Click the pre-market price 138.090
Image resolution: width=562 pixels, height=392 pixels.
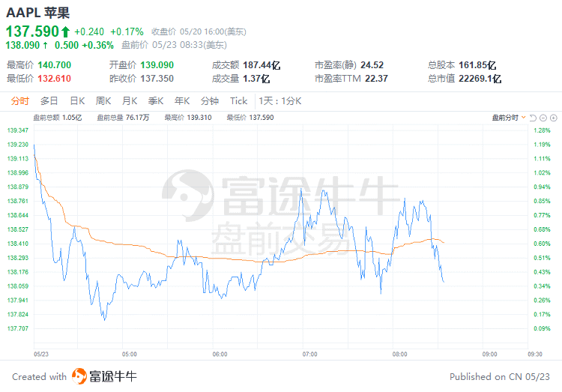tap(22, 45)
